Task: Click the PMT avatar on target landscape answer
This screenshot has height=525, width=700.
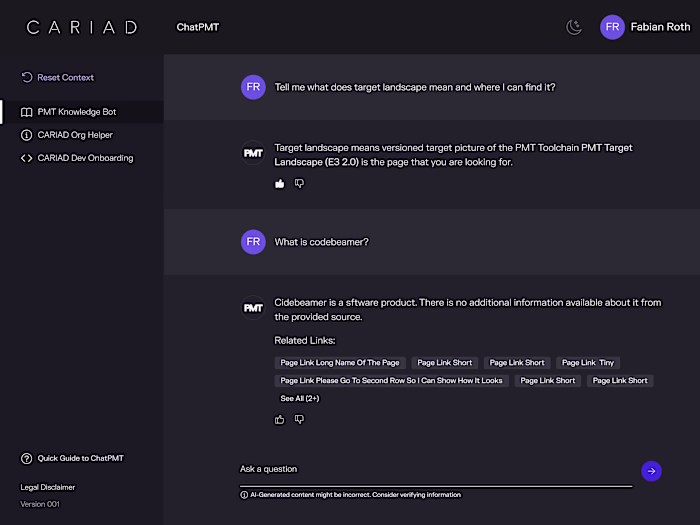Action: (x=253, y=153)
